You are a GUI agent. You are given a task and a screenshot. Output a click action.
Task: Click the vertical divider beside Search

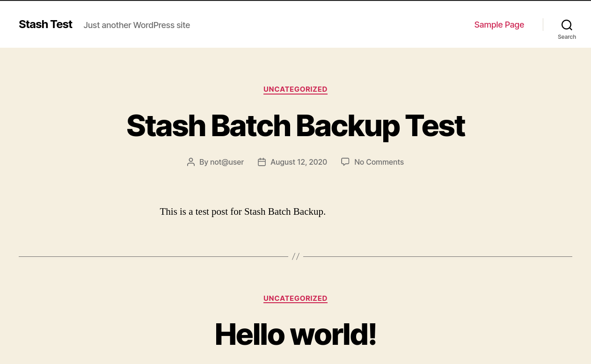[x=543, y=25]
